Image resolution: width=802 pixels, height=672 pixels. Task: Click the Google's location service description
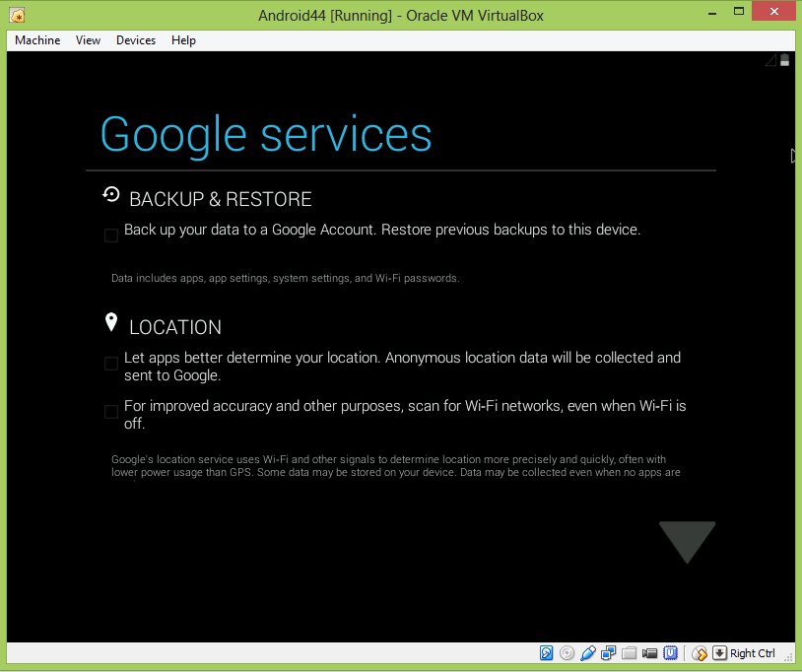396,466
